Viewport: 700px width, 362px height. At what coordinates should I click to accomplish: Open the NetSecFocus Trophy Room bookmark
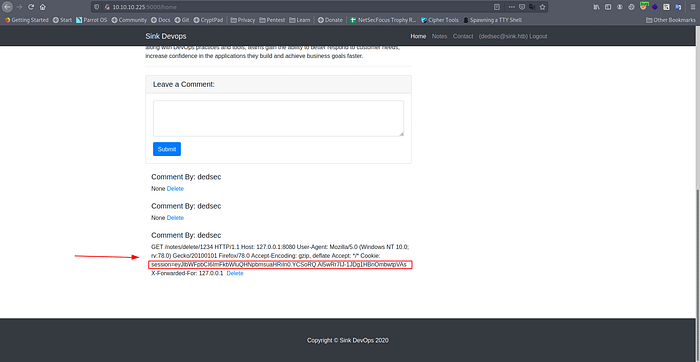coord(383,20)
